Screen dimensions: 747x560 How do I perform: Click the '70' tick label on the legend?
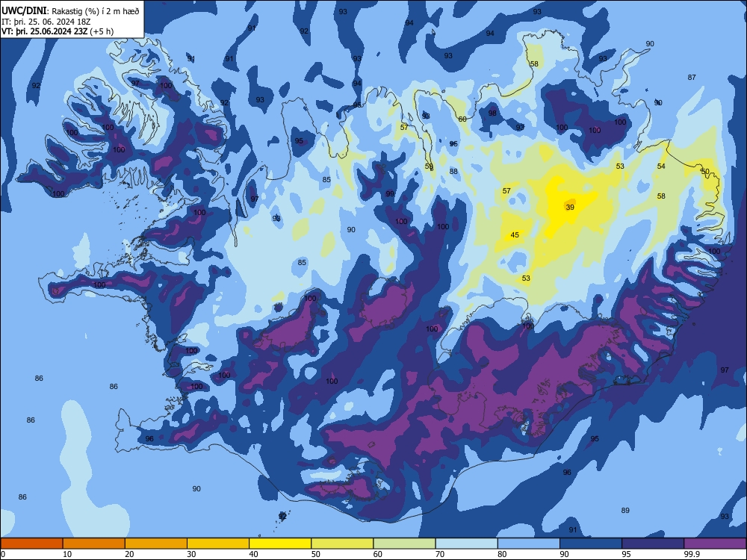[440, 554]
